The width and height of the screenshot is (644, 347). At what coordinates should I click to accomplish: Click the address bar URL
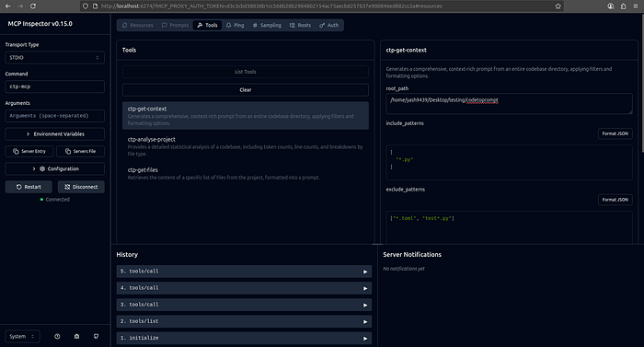click(271, 6)
